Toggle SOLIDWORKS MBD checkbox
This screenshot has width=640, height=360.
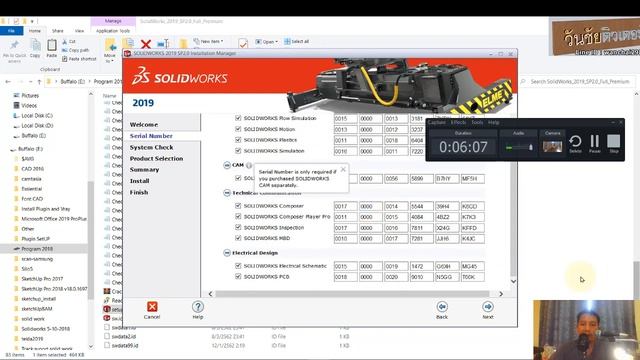[x=238, y=238]
